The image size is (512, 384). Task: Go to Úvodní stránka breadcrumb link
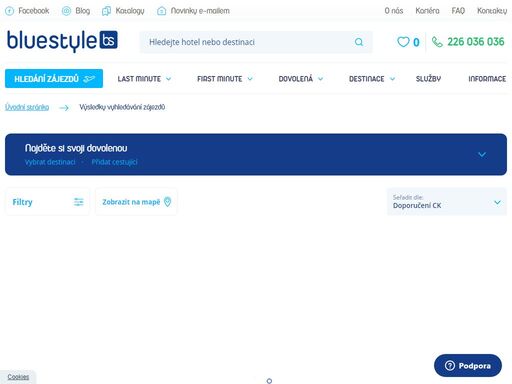point(27,107)
